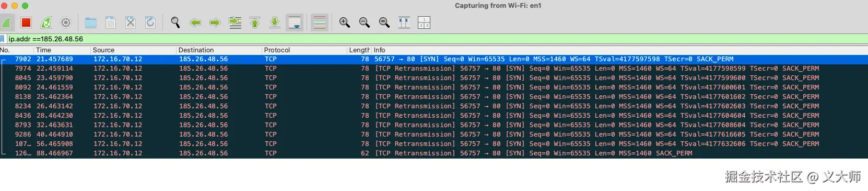This screenshot has height=191, width=868.
Task: Go forward to next packet arrow
Action: [215, 23]
